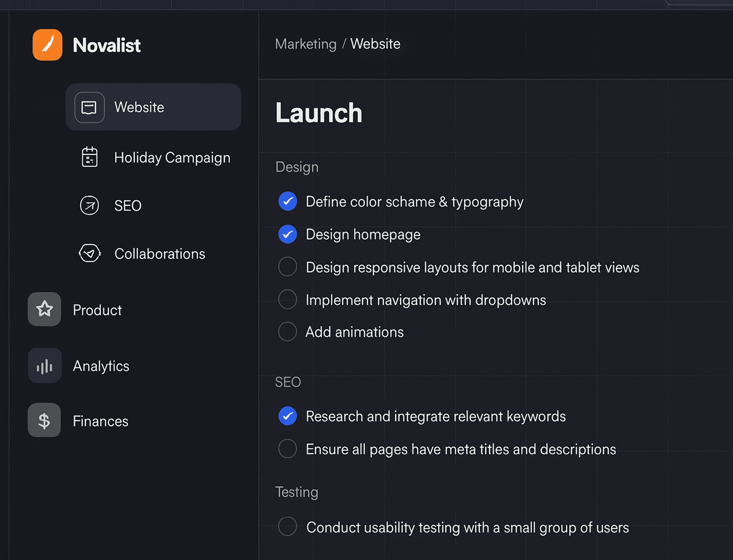Click the SEO arrow icon in sidebar
This screenshot has width=733, height=560.
89,205
